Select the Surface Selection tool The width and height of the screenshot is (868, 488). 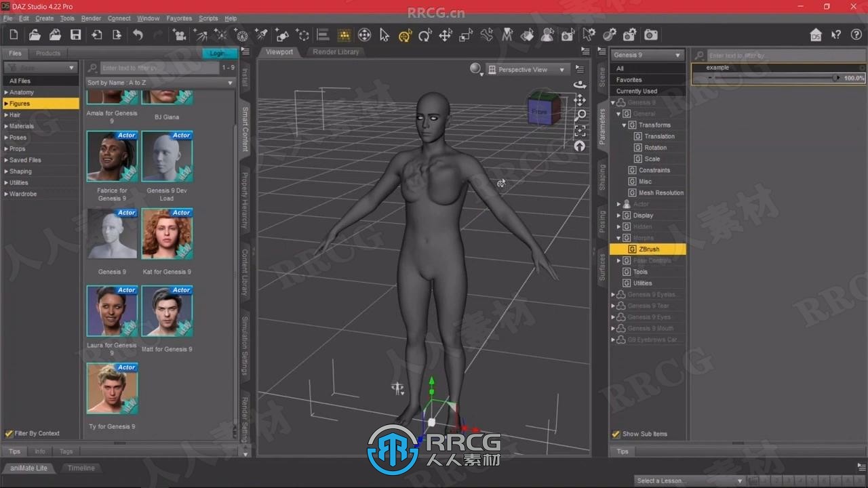527,35
